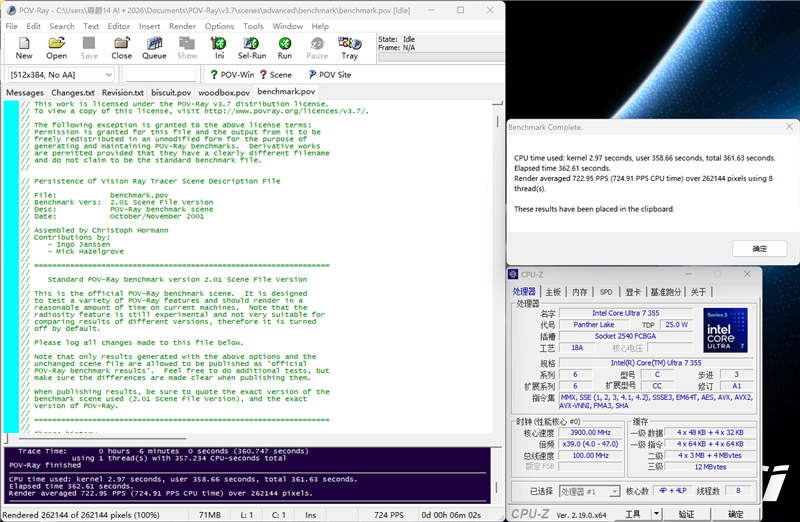Switch to the Messages tab
Screen dimensions: 800x522
[25, 93]
